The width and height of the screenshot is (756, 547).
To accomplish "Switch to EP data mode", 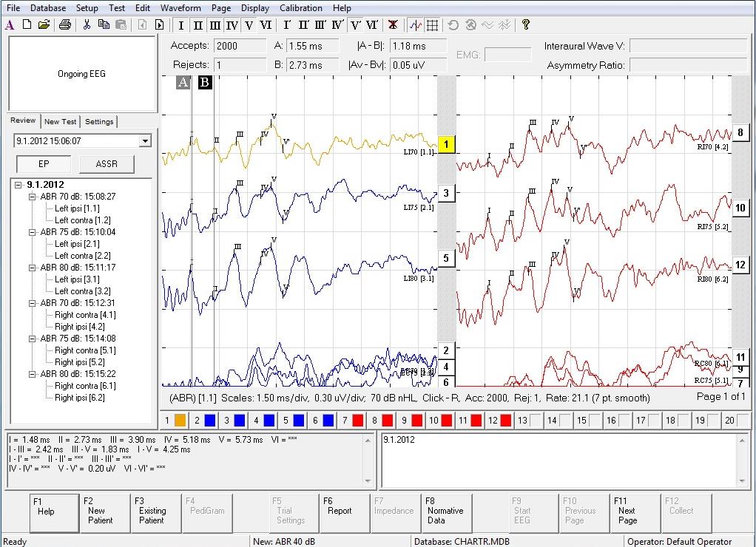I will coord(44,164).
